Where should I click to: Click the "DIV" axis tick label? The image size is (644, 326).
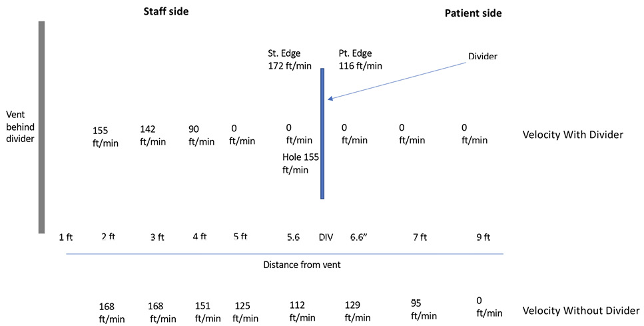click(x=326, y=237)
